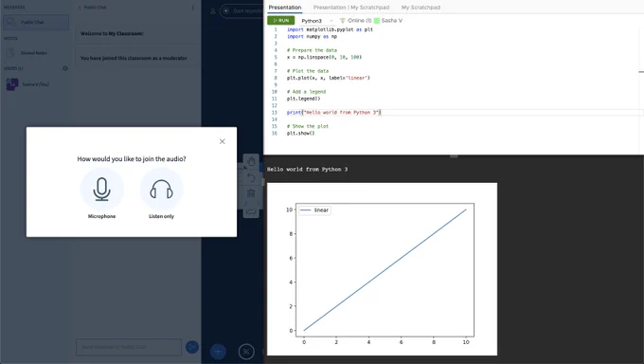The height and width of the screenshot is (364, 644).
Task: Click the plt.show() line in the editor
Action: [300, 134]
